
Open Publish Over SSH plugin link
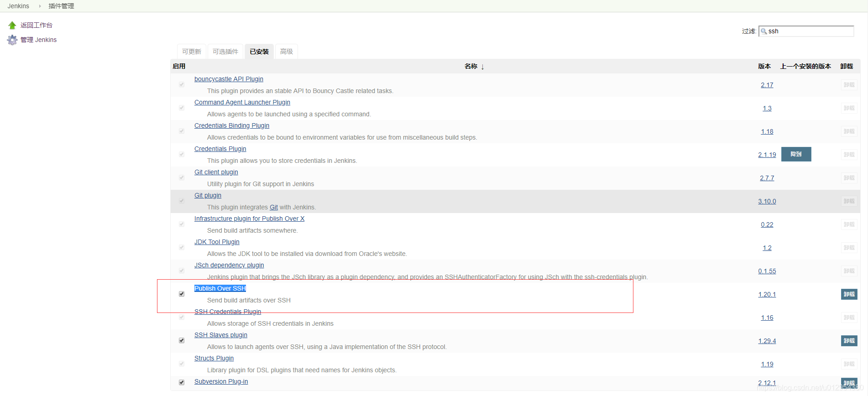click(220, 288)
